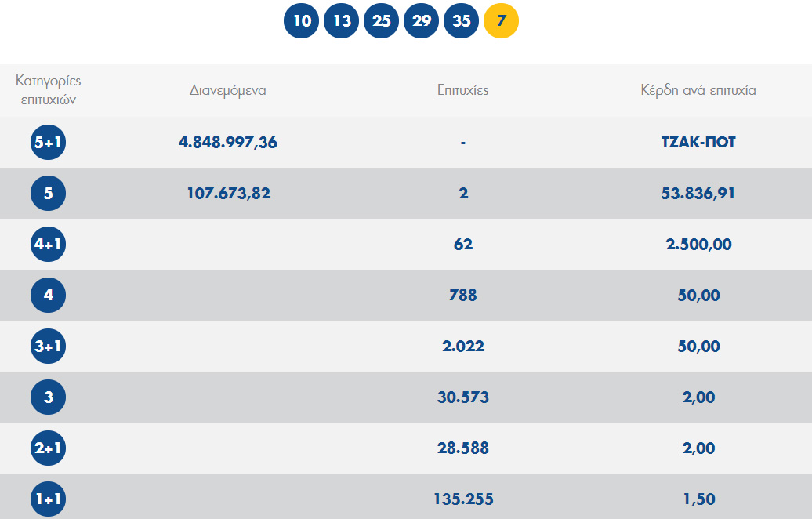This screenshot has height=519, width=812.
Task: Click the 1+1 category badge
Action: point(49,499)
